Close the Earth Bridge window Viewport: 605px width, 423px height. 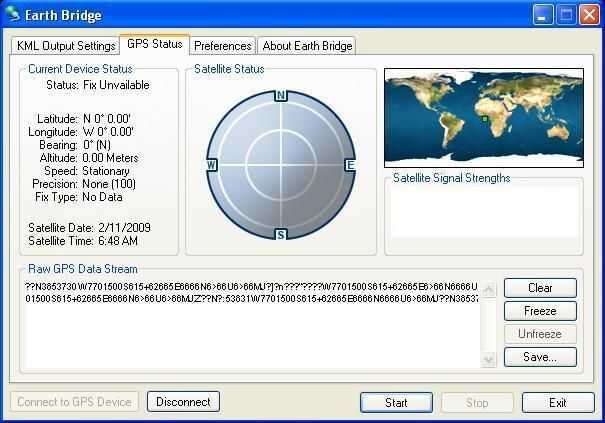click(x=590, y=15)
